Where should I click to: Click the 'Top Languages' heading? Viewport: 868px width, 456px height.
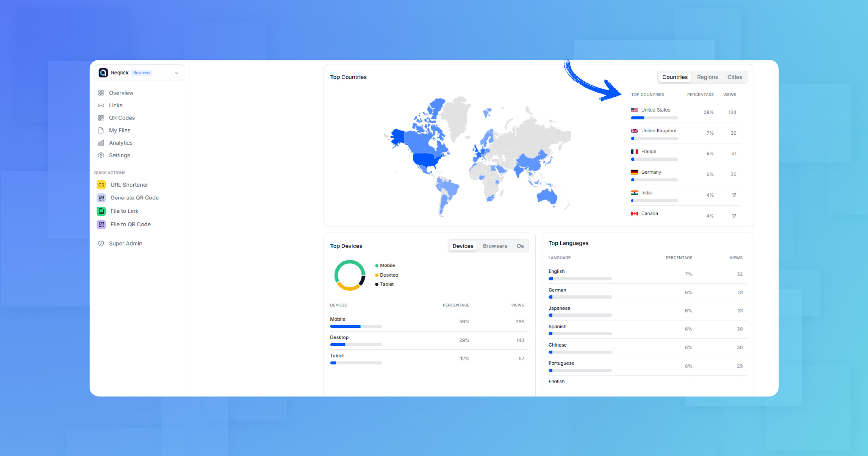coord(568,243)
